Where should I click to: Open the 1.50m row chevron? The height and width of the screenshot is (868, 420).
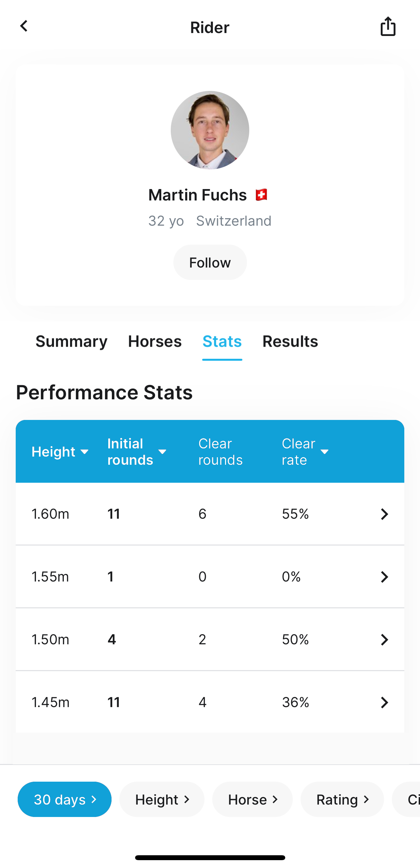[384, 639]
